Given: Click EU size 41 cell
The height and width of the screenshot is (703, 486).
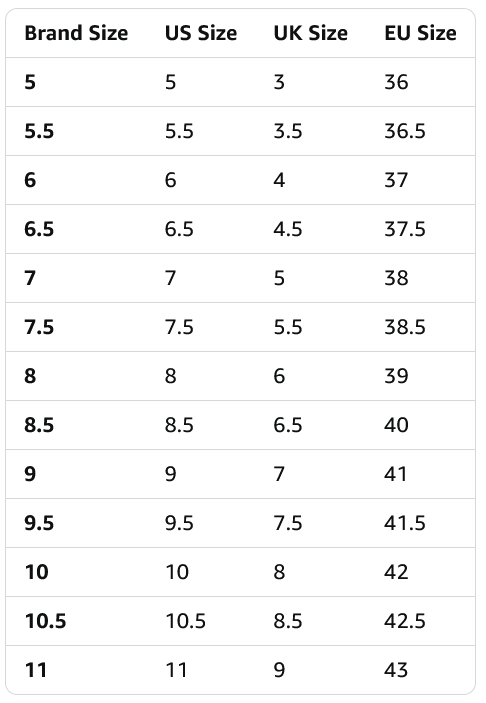Looking at the screenshot, I should click(x=396, y=474).
